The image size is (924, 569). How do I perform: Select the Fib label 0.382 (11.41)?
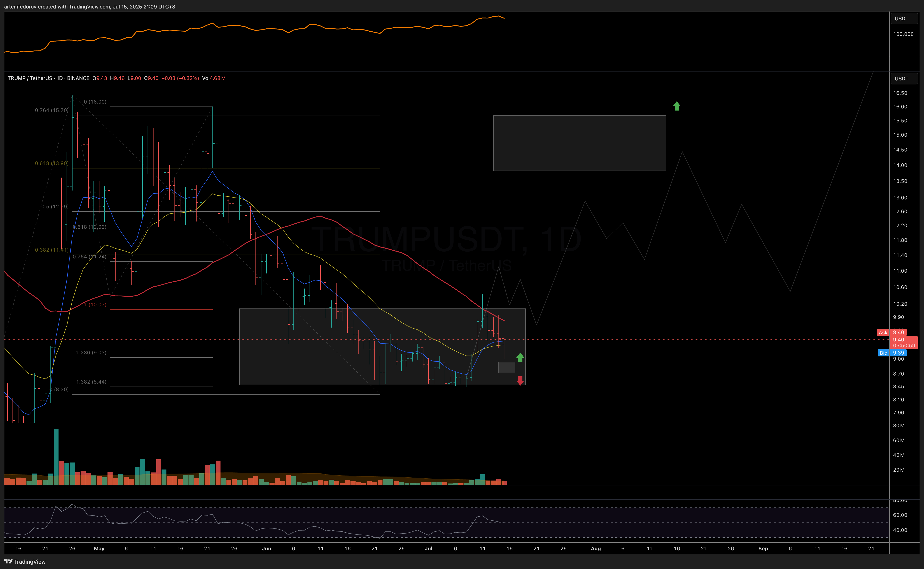pyautogui.click(x=52, y=250)
